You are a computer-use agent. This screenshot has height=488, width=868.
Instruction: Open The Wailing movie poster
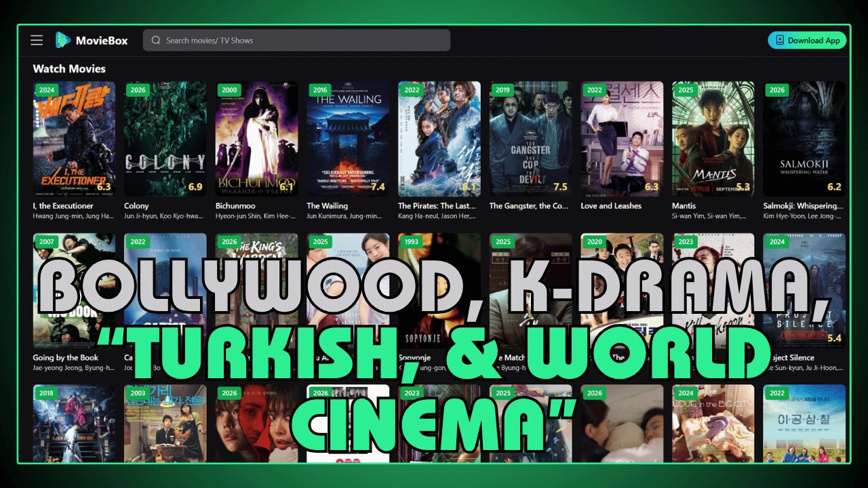pos(348,139)
